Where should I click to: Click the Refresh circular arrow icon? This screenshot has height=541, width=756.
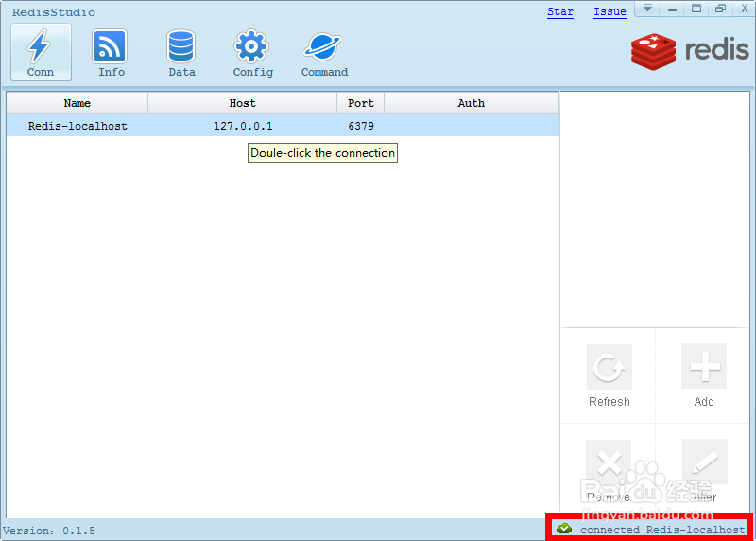(x=609, y=367)
